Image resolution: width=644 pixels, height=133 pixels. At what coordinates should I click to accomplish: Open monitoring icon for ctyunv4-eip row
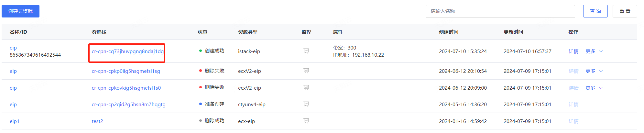[x=306, y=104]
